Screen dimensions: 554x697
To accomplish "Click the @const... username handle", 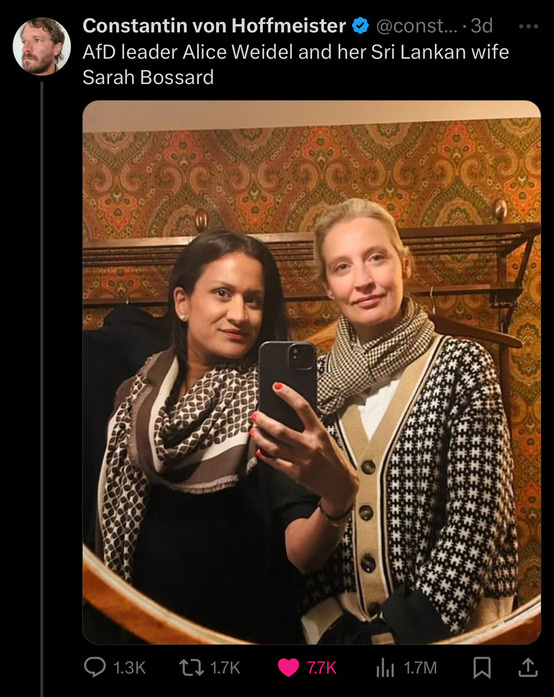I will 417,26.
